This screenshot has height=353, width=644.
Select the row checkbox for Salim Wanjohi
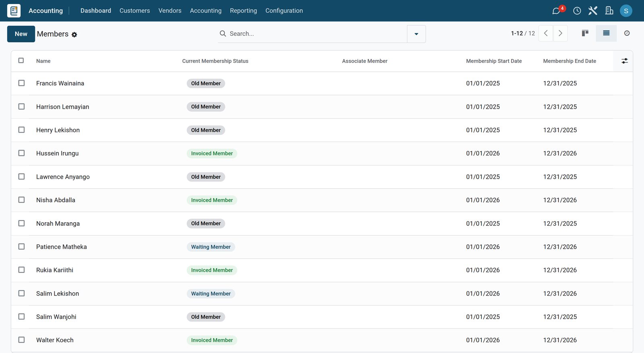21,317
